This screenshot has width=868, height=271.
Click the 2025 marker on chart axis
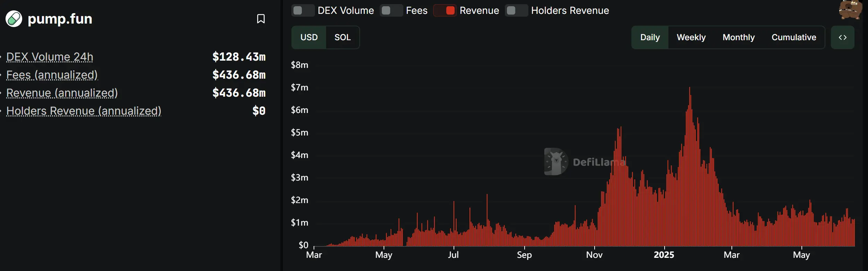[664, 255]
